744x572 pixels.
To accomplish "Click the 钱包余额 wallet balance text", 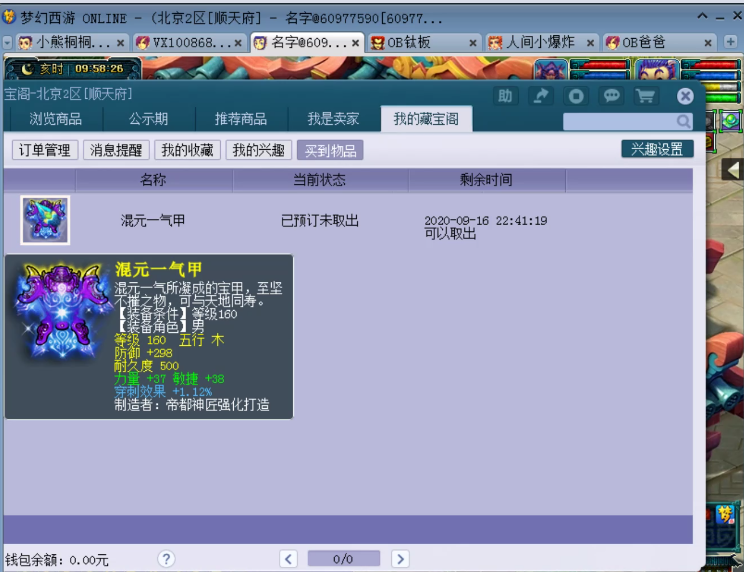I will (57, 560).
